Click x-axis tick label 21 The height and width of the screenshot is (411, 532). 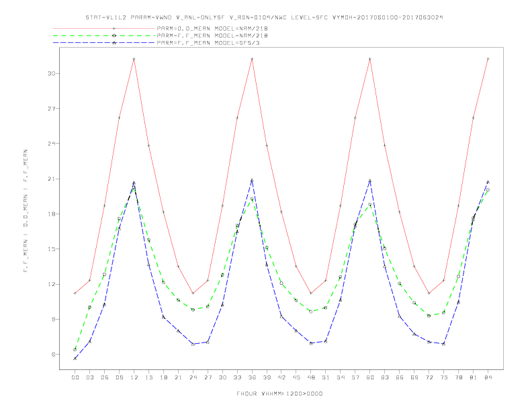(178, 377)
